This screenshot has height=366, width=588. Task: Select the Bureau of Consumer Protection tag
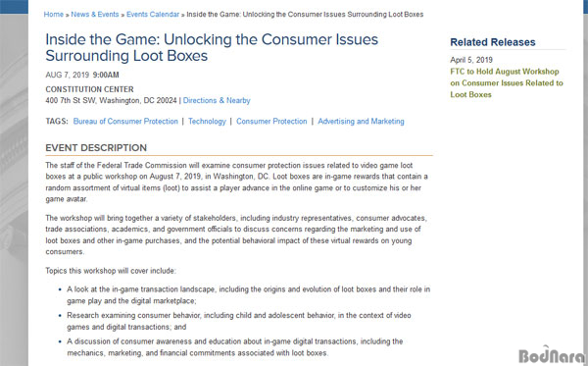pos(125,122)
